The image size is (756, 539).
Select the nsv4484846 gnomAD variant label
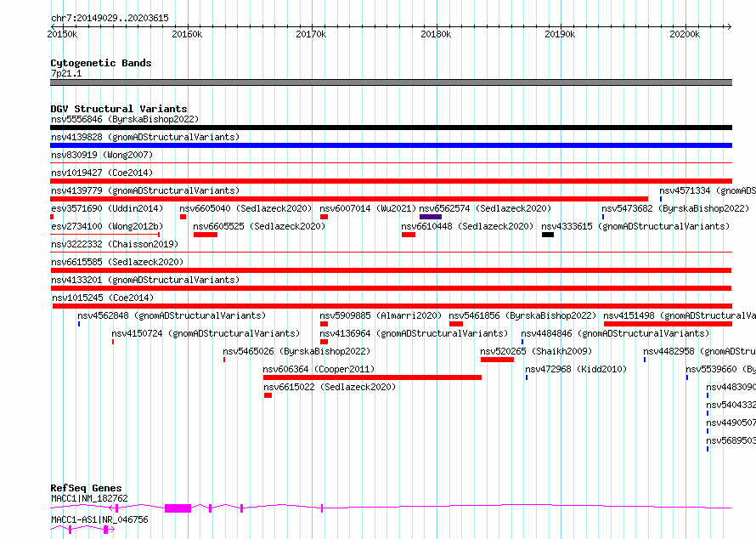click(615, 333)
